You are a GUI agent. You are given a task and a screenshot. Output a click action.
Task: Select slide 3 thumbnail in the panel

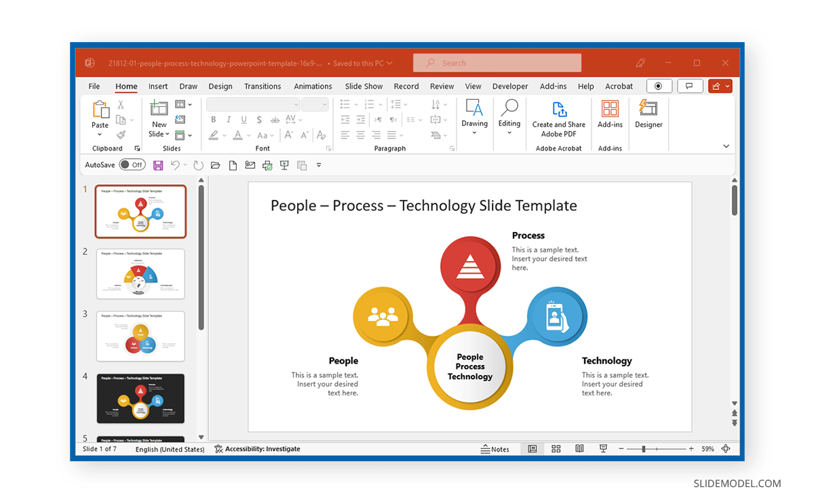coord(140,336)
